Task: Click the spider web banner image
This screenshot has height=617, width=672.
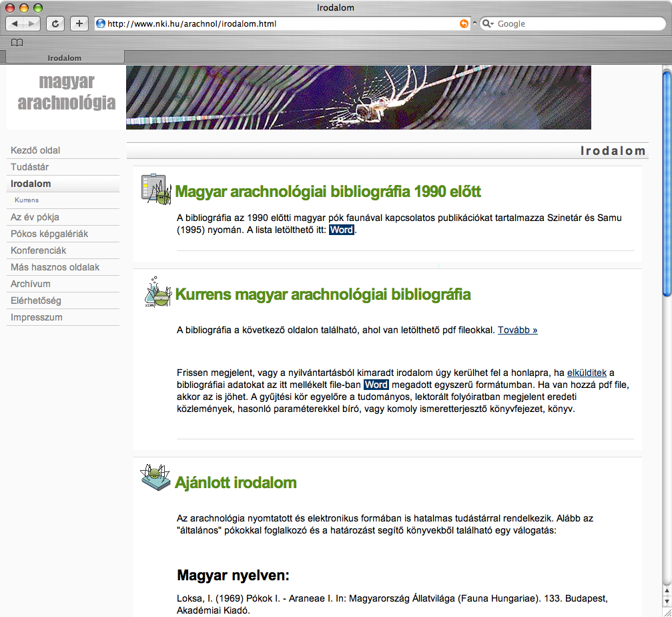Action: click(x=358, y=97)
